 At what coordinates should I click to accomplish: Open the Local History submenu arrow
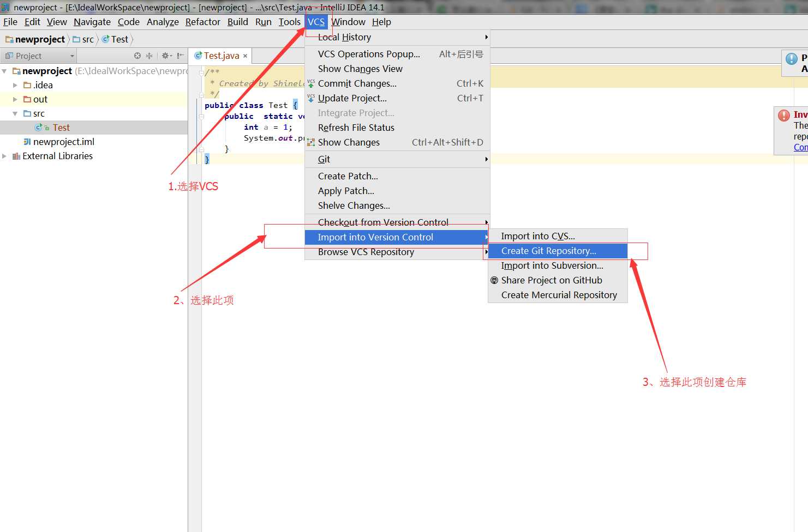click(486, 37)
